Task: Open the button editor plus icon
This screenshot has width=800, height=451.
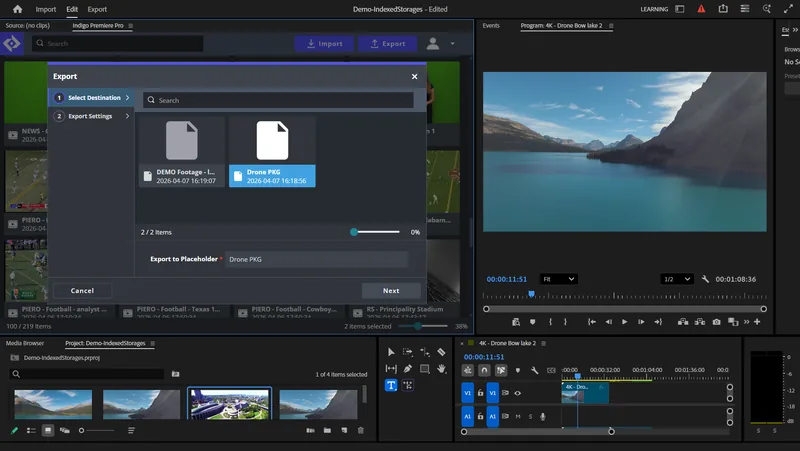Action: [757, 322]
